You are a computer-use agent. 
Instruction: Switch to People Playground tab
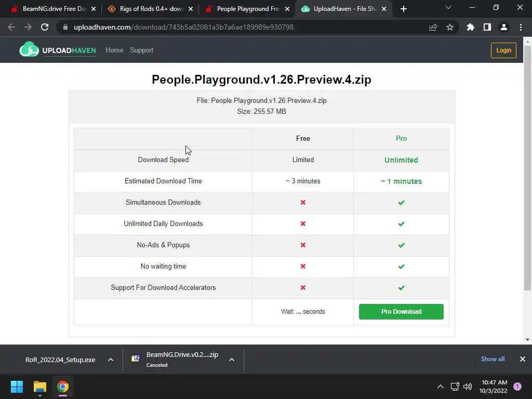(x=247, y=9)
